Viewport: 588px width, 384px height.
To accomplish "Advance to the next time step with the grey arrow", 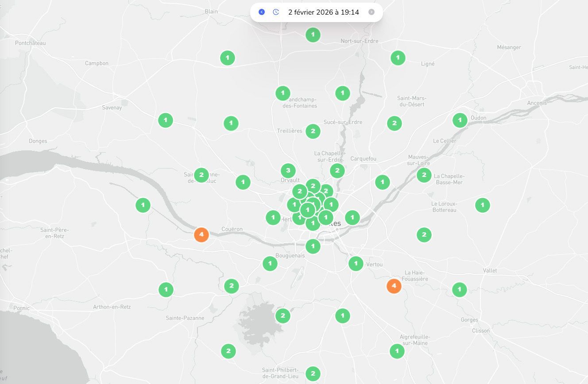I will click(371, 12).
